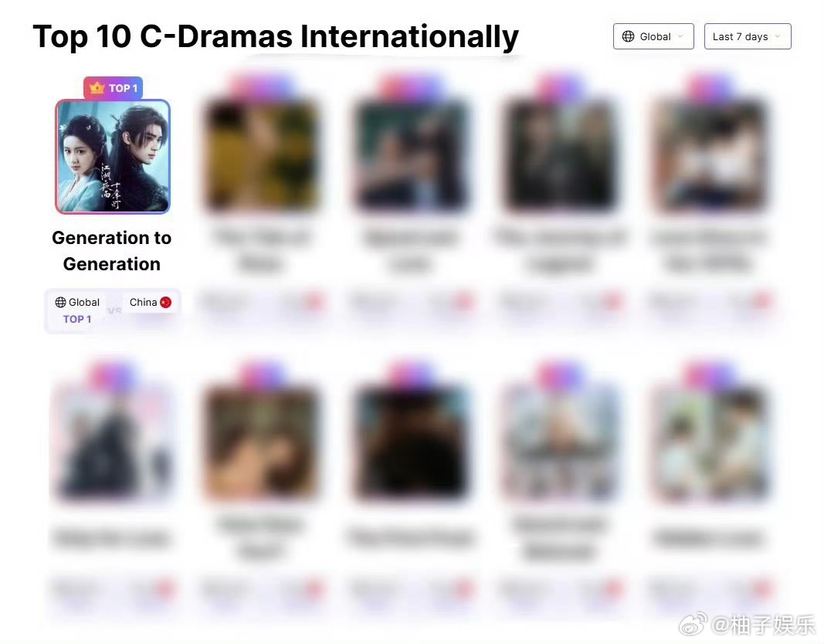Open the fifth ranked drama poster

[710, 155]
